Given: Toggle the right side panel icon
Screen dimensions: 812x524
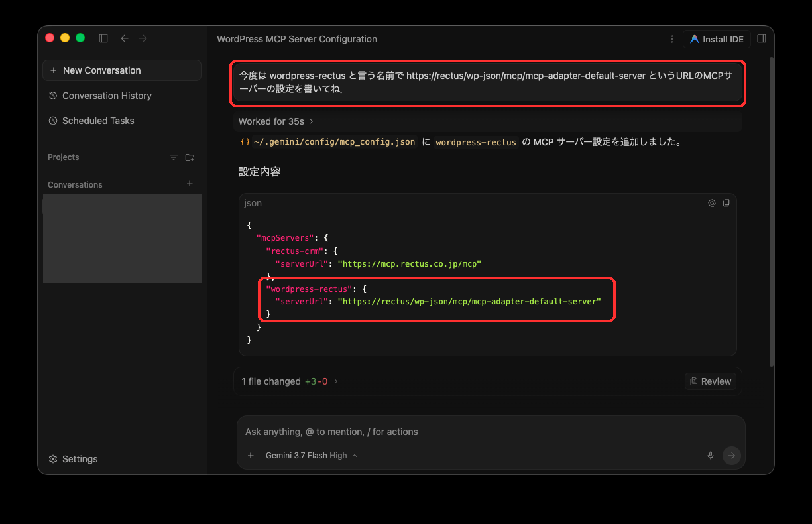Looking at the screenshot, I should coord(762,38).
